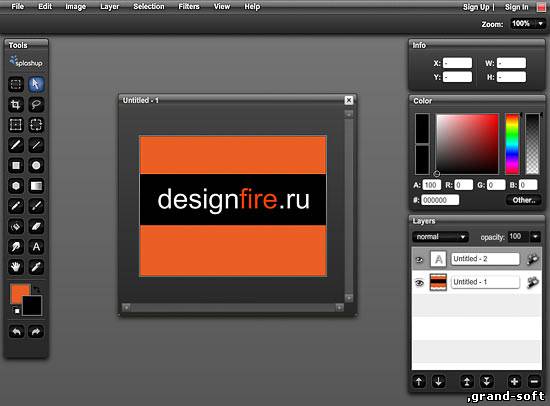The height and width of the screenshot is (406, 550).
Task: Swap foreground and background colors
Action: click(37, 289)
